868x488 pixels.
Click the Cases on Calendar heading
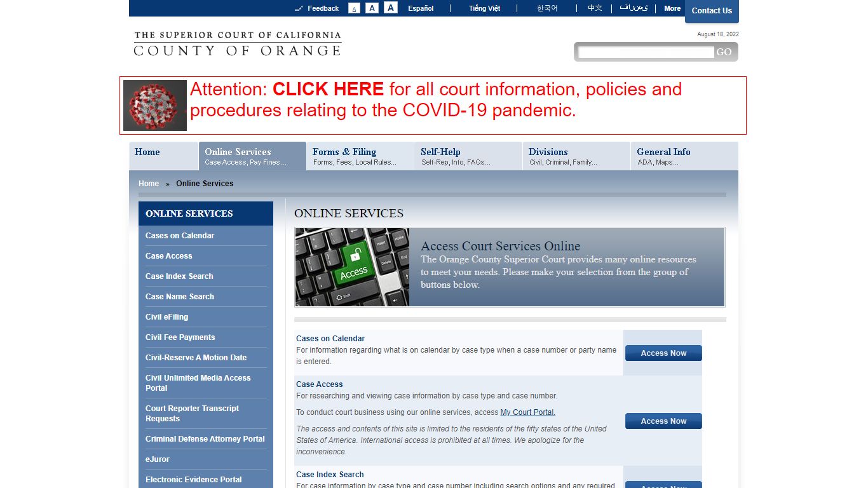330,339
